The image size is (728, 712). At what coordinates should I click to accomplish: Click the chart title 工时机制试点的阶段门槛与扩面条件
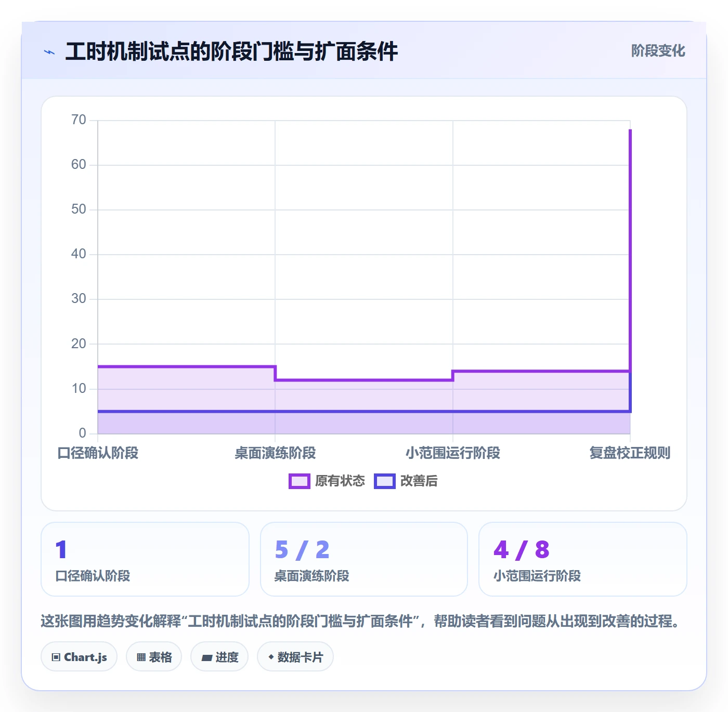coord(231,52)
